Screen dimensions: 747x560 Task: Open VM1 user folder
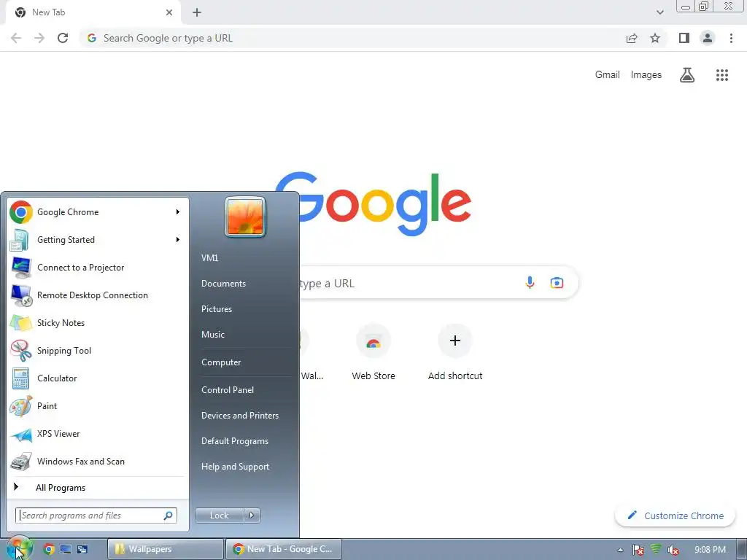click(209, 257)
